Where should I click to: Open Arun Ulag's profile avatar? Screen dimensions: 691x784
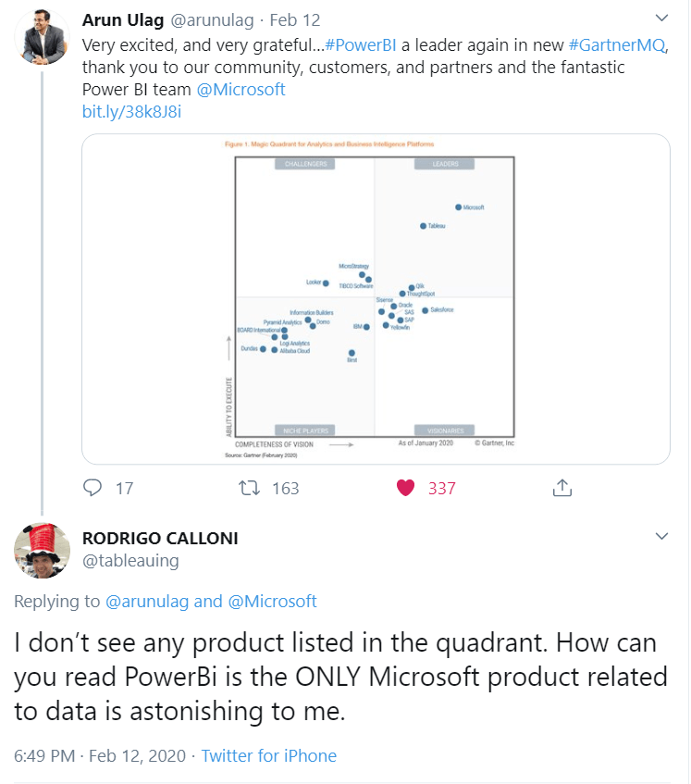tap(42, 37)
